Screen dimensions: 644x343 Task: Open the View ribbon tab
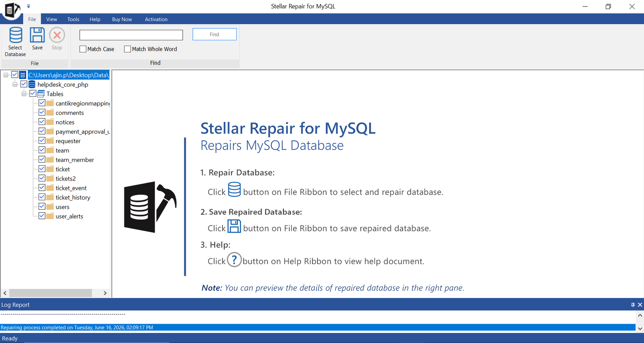point(52,19)
